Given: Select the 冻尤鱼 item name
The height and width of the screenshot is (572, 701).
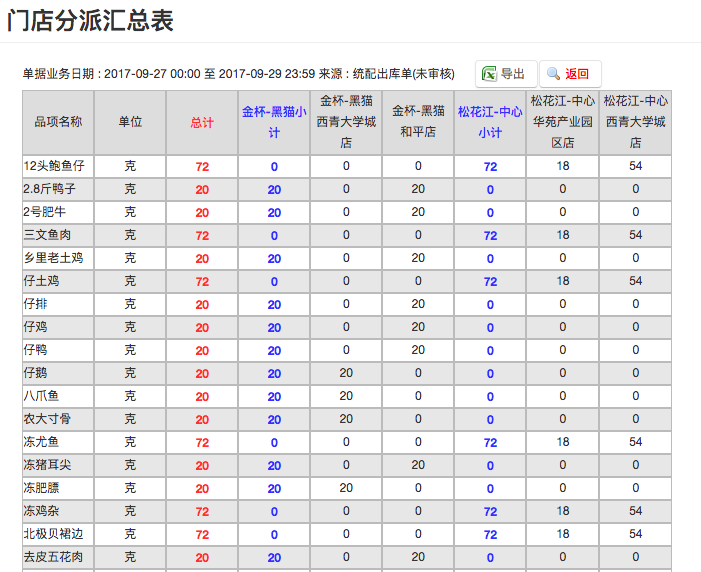Looking at the screenshot, I should tap(41, 442).
